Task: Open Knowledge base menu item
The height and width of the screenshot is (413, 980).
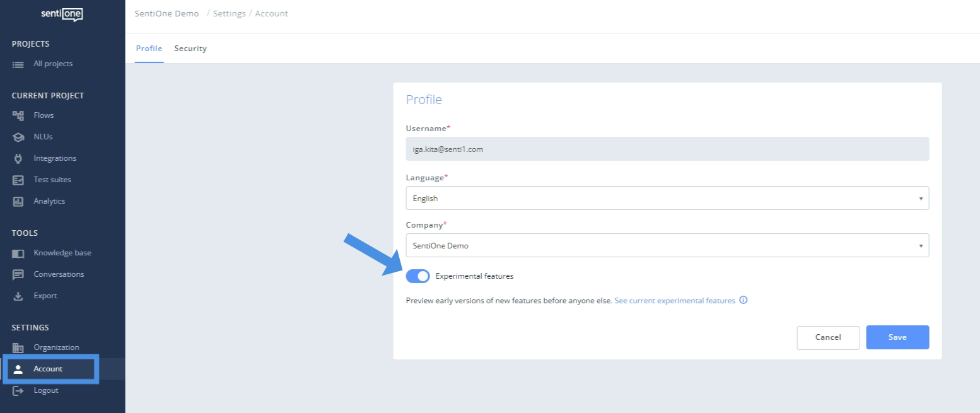Action: (x=62, y=253)
